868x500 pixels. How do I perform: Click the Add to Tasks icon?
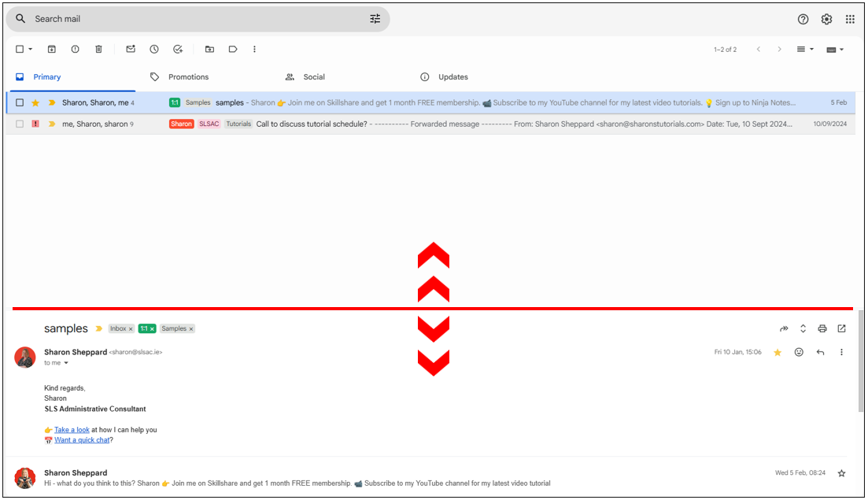click(178, 49)
